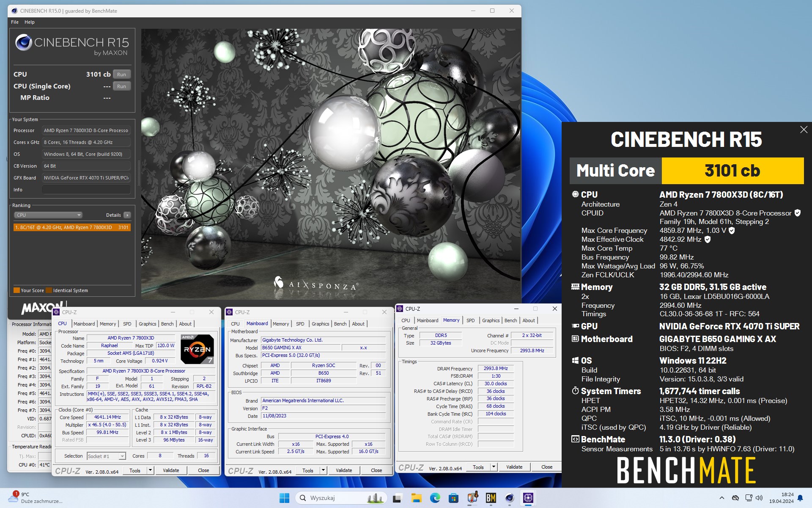Close the BenchMate result panel

tap(804, 130)
